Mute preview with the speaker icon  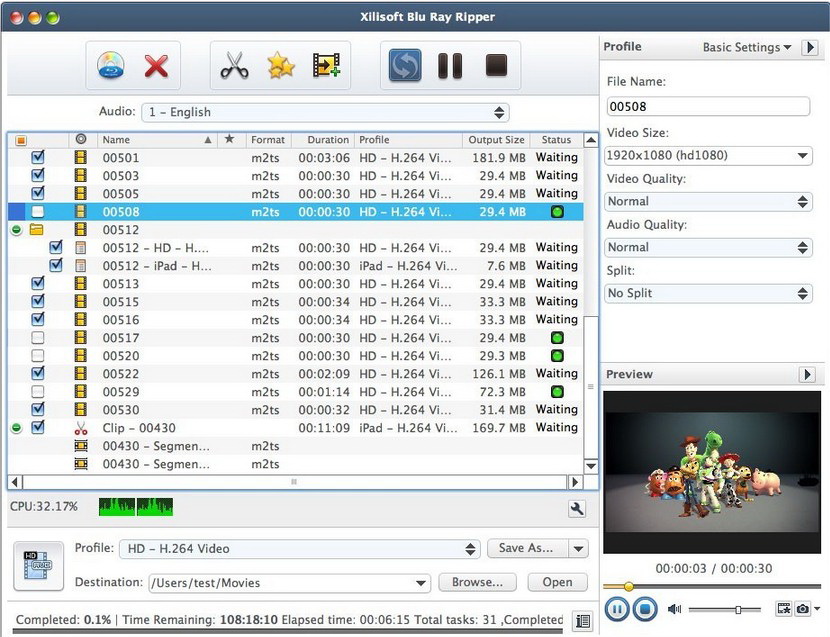pos(674,609)
